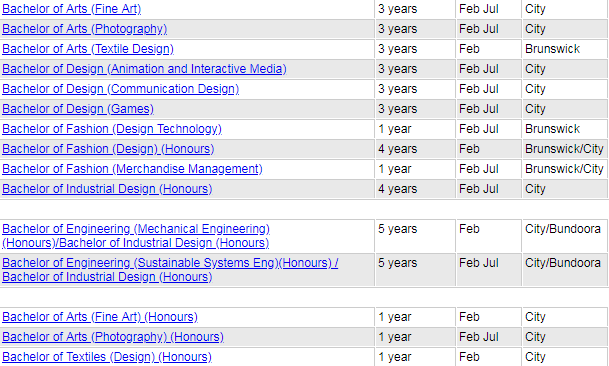Open Mechanical Engineering / Industrial Design double degree
Viewport: 609px width, 366px height.
[136, 236]
